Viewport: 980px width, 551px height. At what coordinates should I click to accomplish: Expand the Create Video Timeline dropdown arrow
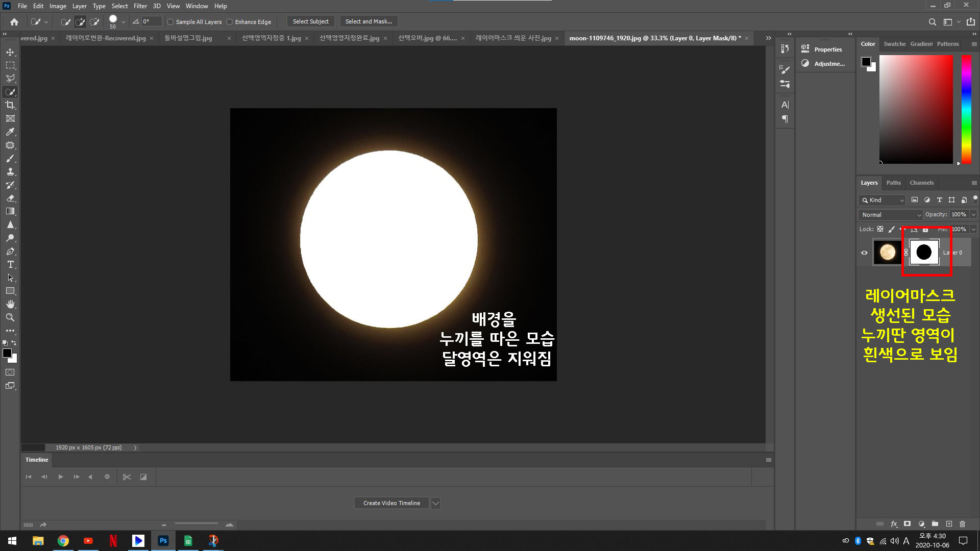click(435, 503)
